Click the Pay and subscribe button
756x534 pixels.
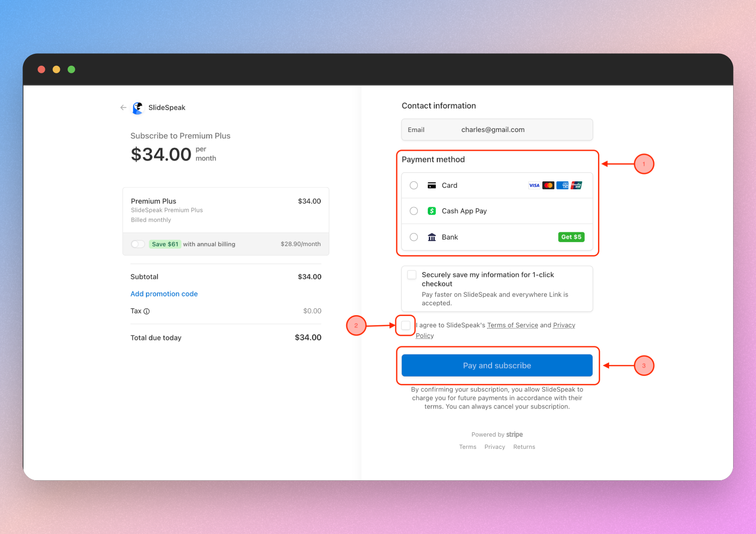tap(497, 366)
